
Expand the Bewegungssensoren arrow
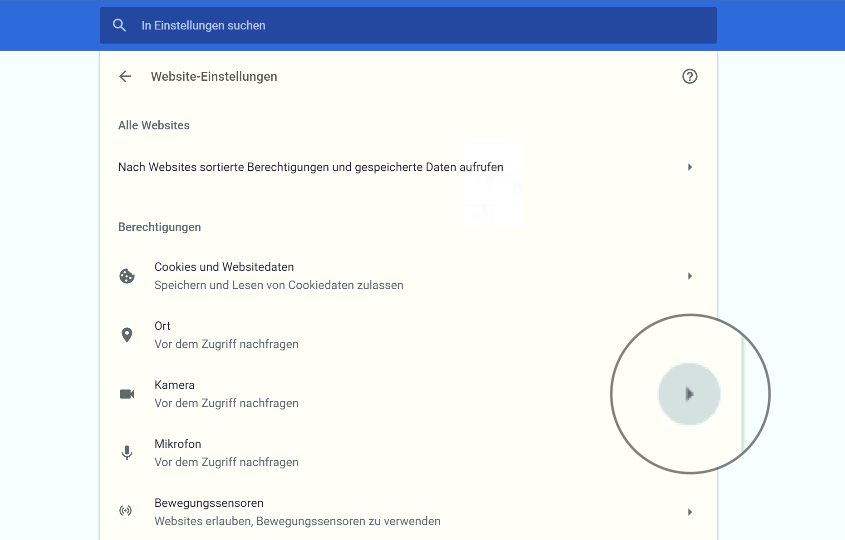pos(690,512)
